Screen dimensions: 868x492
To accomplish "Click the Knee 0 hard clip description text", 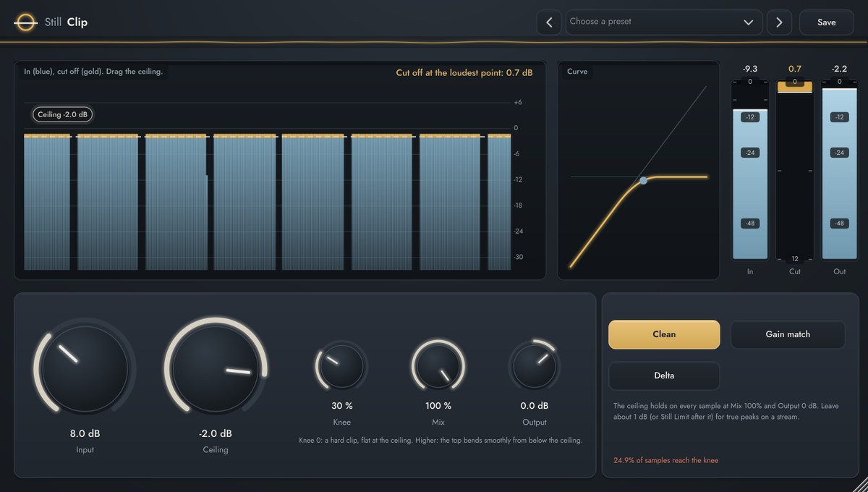I will pos(440,440).
